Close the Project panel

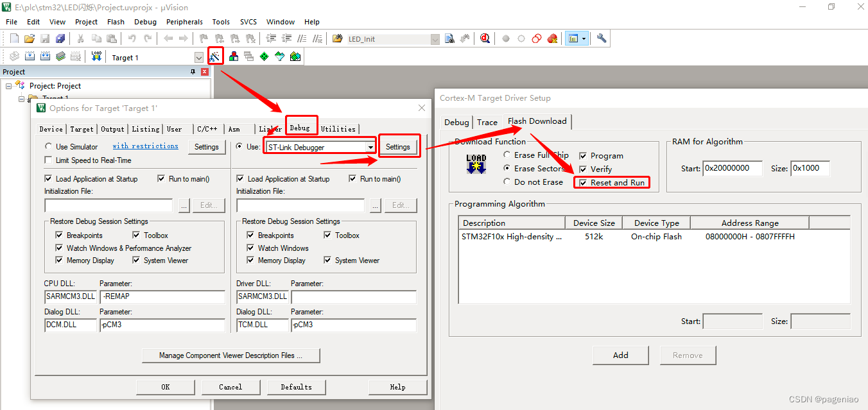click(205, 72)
